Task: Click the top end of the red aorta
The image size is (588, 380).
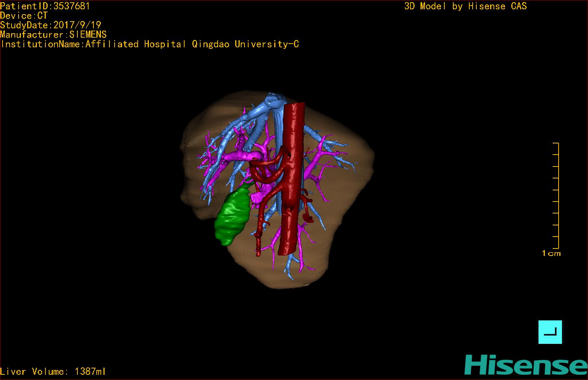Action: [x=295, y=106]
